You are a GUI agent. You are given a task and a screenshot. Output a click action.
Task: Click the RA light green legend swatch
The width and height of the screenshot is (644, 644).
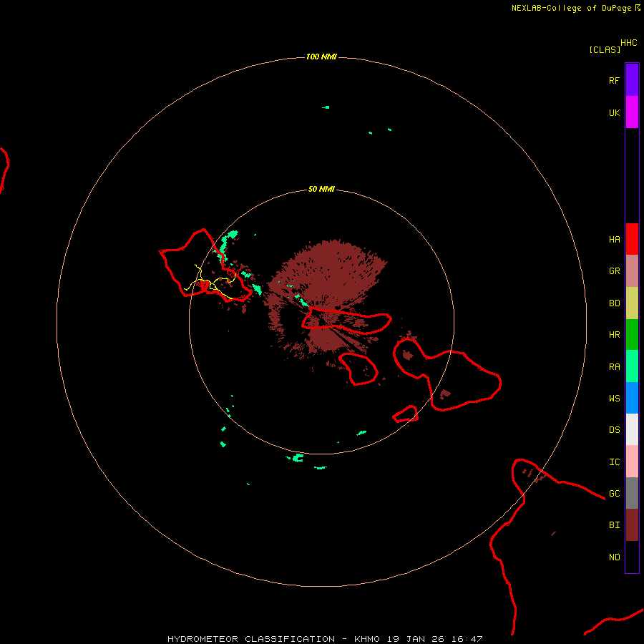632,366
